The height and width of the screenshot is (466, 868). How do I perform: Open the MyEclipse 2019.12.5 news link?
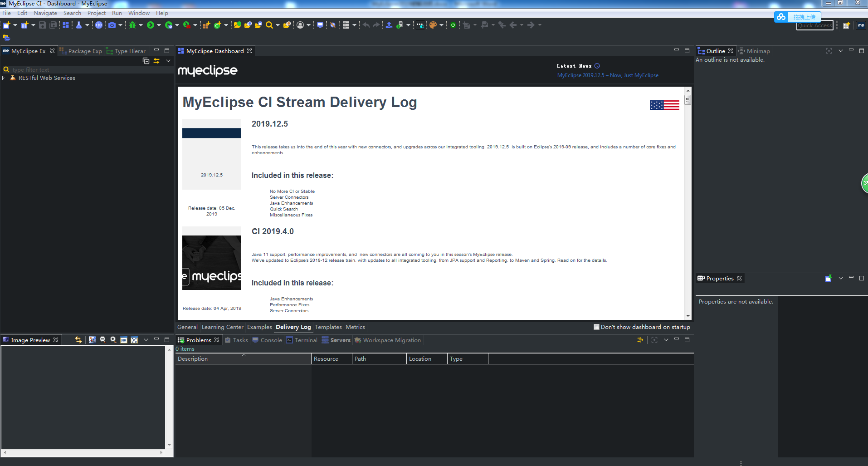608,75
